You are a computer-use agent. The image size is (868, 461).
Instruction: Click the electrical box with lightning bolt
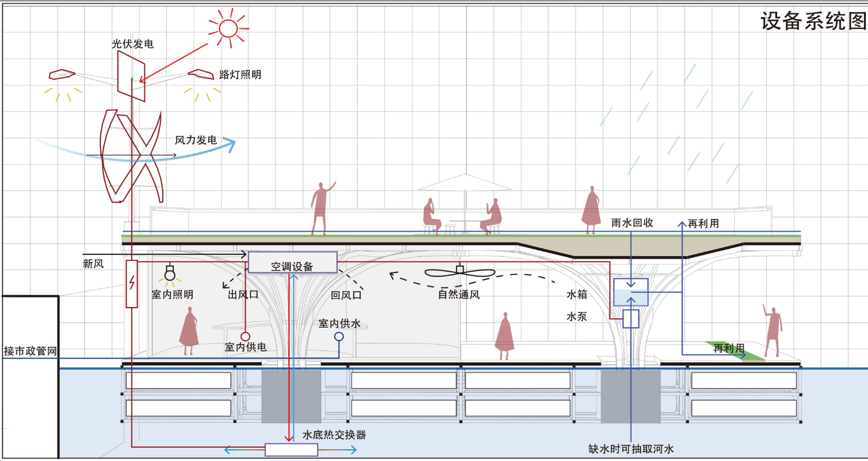132,284
